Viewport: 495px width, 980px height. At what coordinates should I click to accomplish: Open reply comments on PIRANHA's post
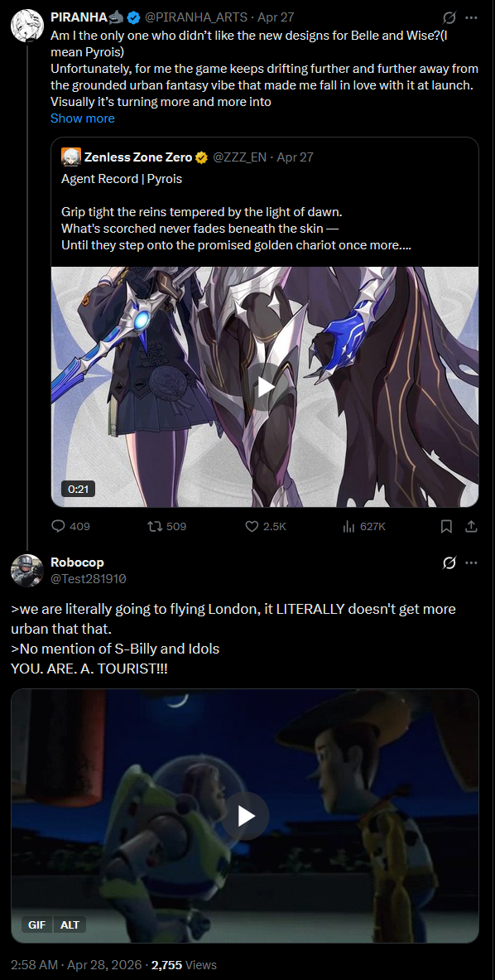(70, 526)
